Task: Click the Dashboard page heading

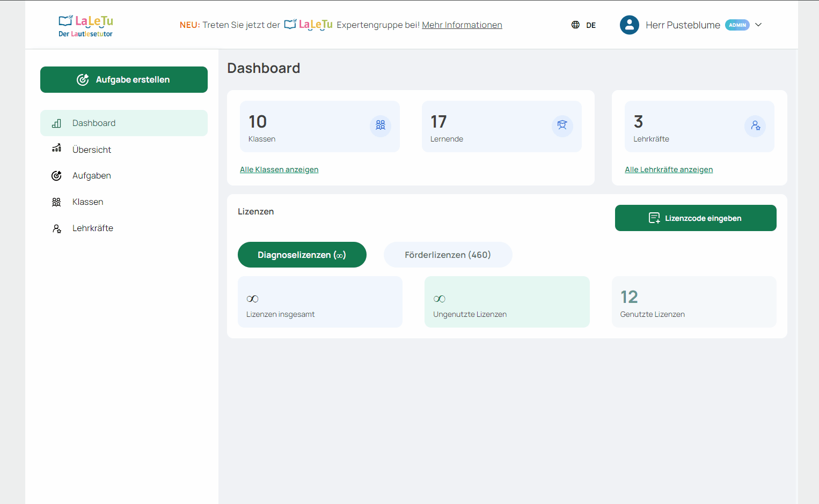Action: [x=264, y=68]
